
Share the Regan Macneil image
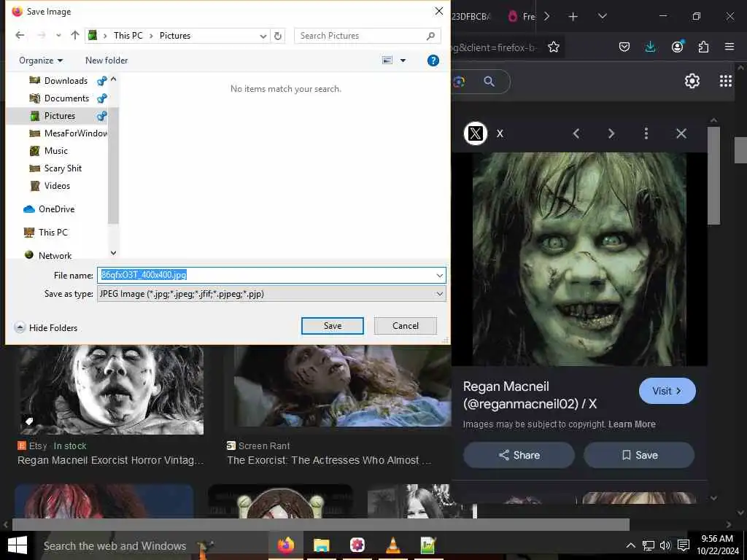click(519, 455)
